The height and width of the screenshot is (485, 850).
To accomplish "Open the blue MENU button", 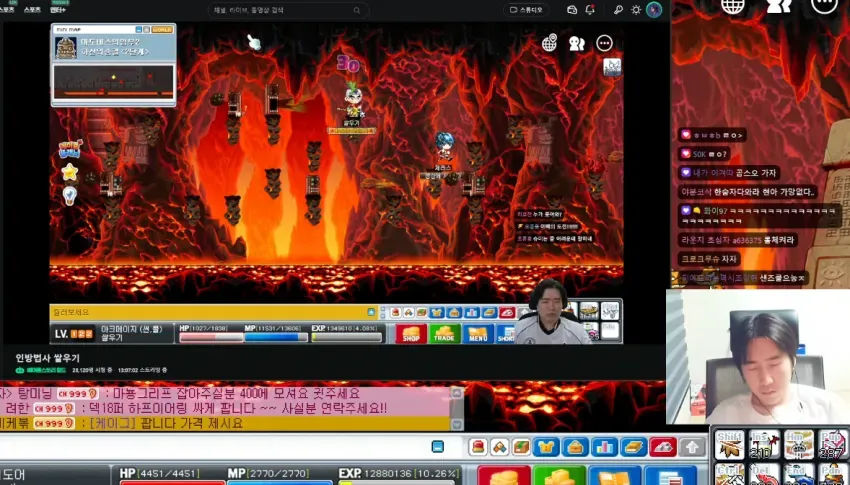I will (x=478, y=334).
